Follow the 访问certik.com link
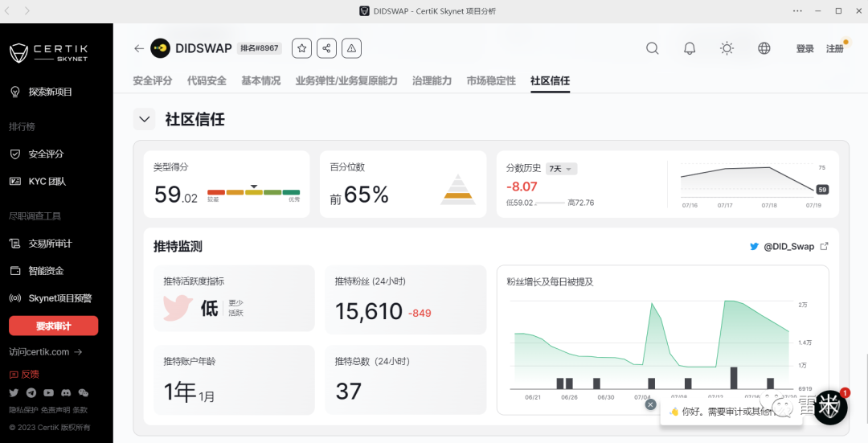The image size is (868, 443). coord(45,351)
